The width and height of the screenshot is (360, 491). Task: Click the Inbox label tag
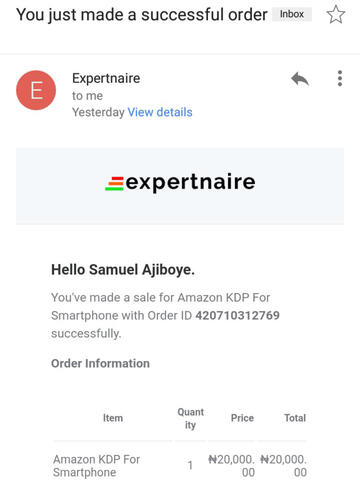pos(292,14)
